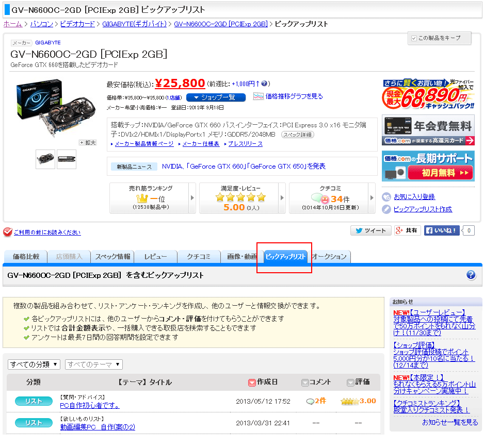Screen dimensions: 484x448
Task: Click the 評価 sort icon
Action: click(x=350, y=383)
